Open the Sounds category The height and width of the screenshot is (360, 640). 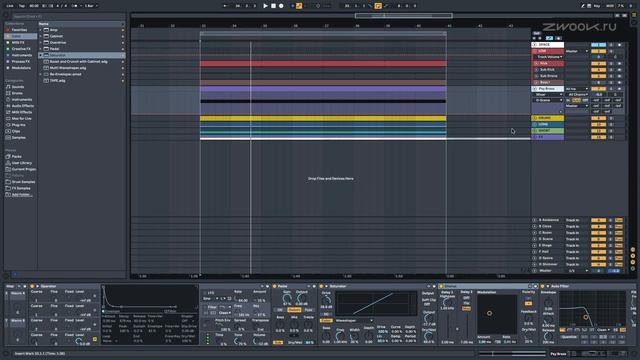[x=18, y=87]
